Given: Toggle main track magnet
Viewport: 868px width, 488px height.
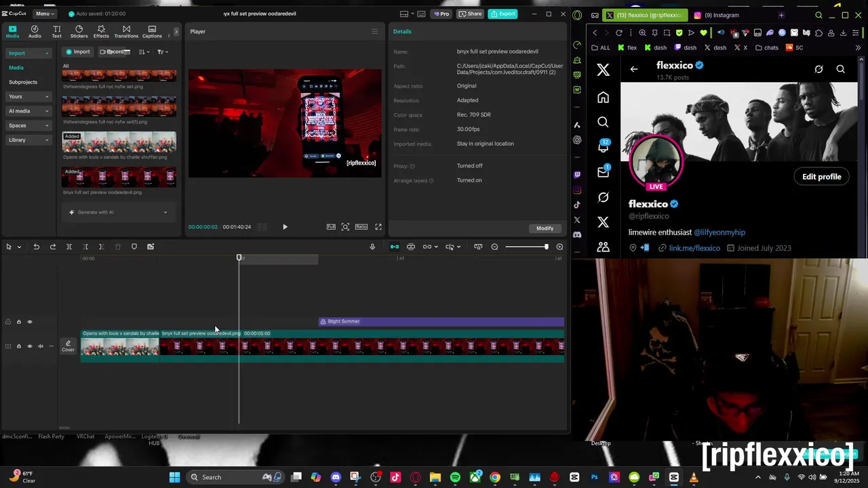Looking at the screenshot, I should click(x=395, y=247).
